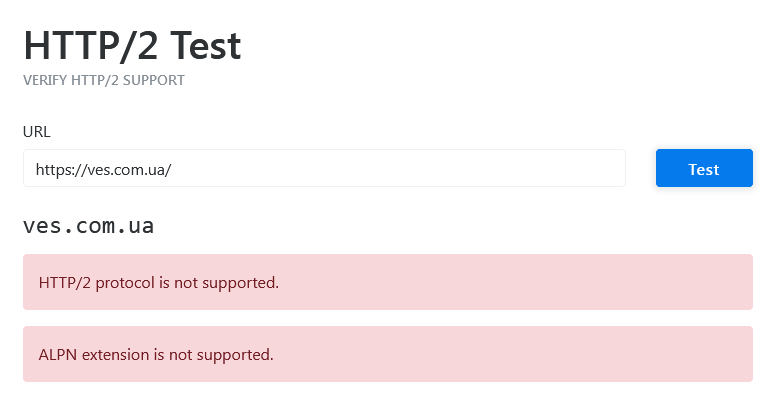Click the ALPN extension not supported alert
Image resolution: width=778 pixels, height=409 pixels.
pyautogui.click(x=387, y=354)
